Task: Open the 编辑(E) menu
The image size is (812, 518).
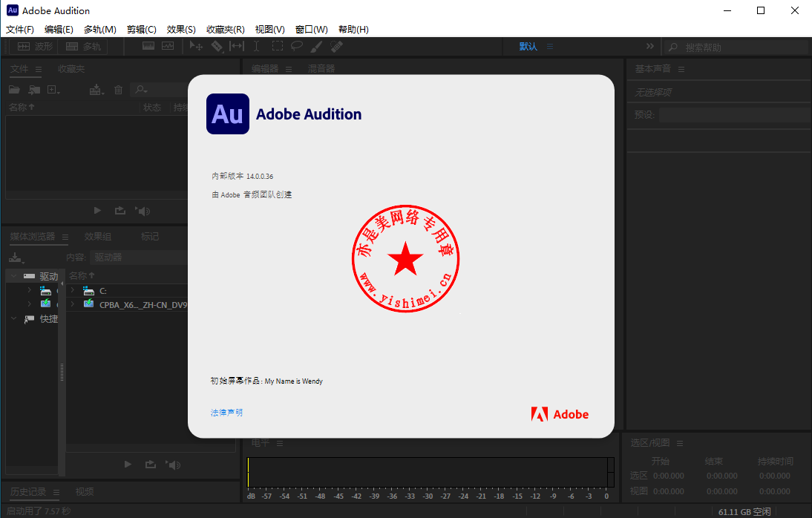Action: [59, 30]
